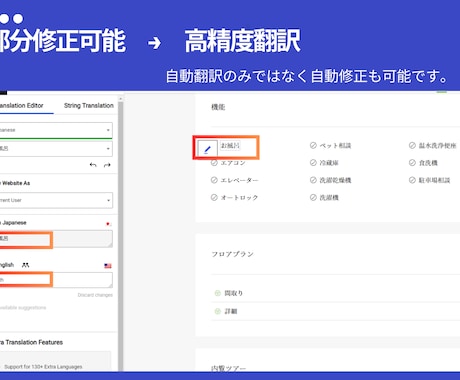Click the previous string arrow icon
This screenshot has width=460, height=380.
[93, 165]
